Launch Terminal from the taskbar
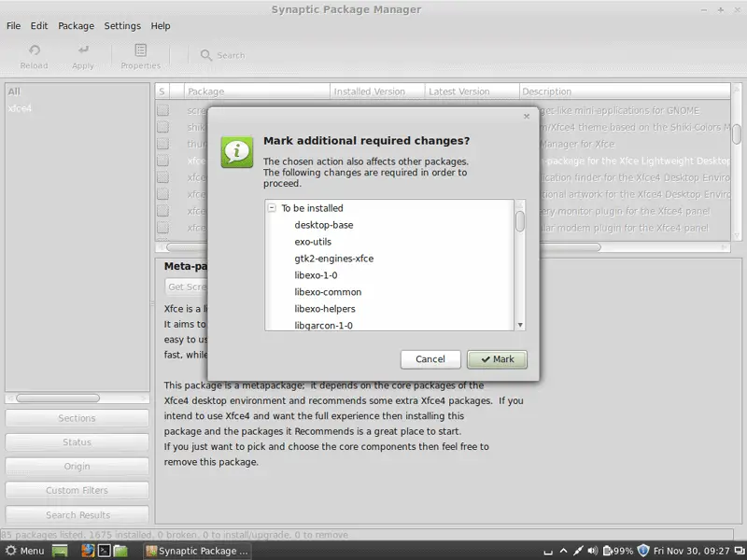 104,551
